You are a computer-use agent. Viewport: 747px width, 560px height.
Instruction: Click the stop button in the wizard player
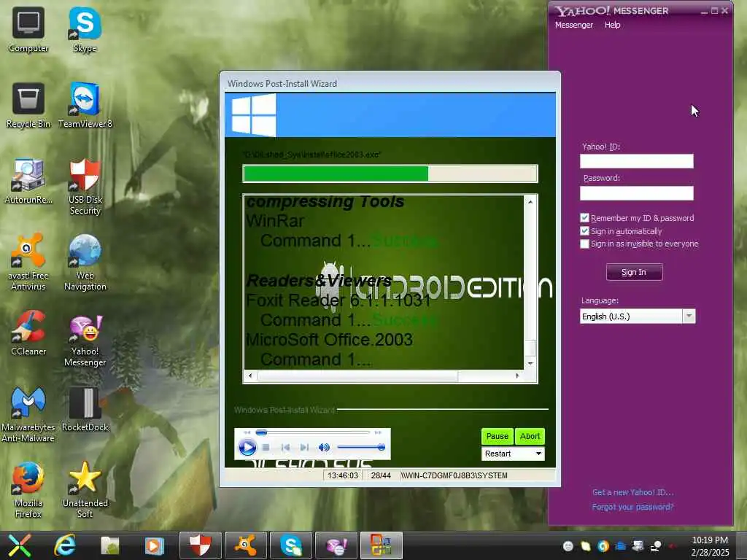pos(266,447)
